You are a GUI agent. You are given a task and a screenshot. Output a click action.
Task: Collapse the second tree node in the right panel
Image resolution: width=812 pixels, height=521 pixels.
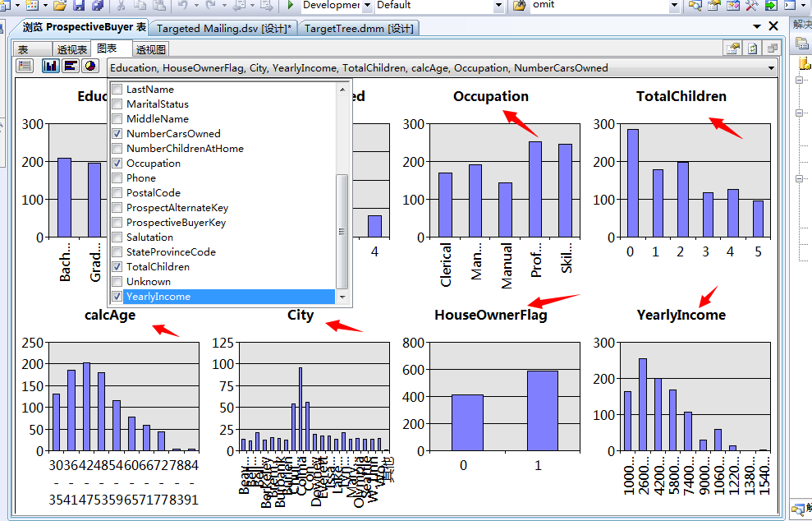tap(799, 113)
